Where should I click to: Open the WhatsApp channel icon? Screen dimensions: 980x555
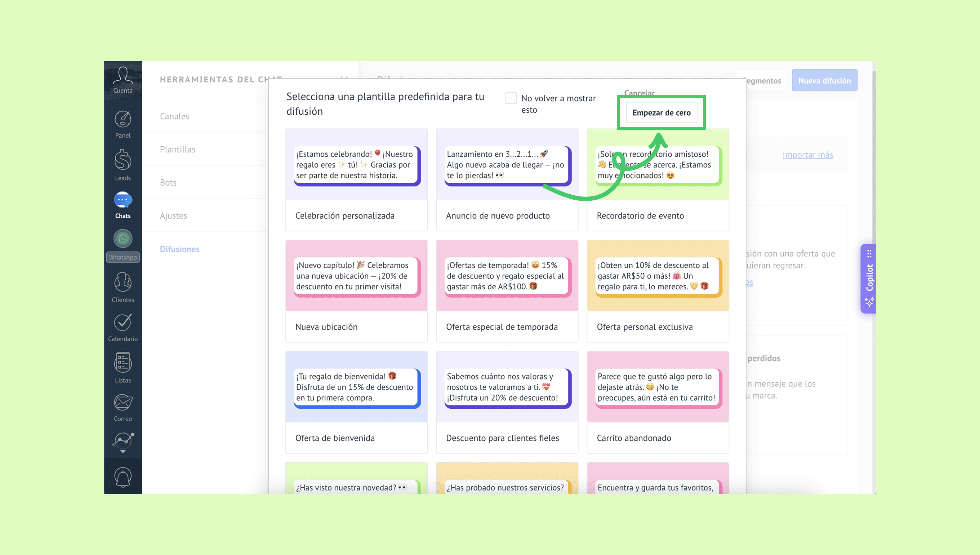point(123,239)
